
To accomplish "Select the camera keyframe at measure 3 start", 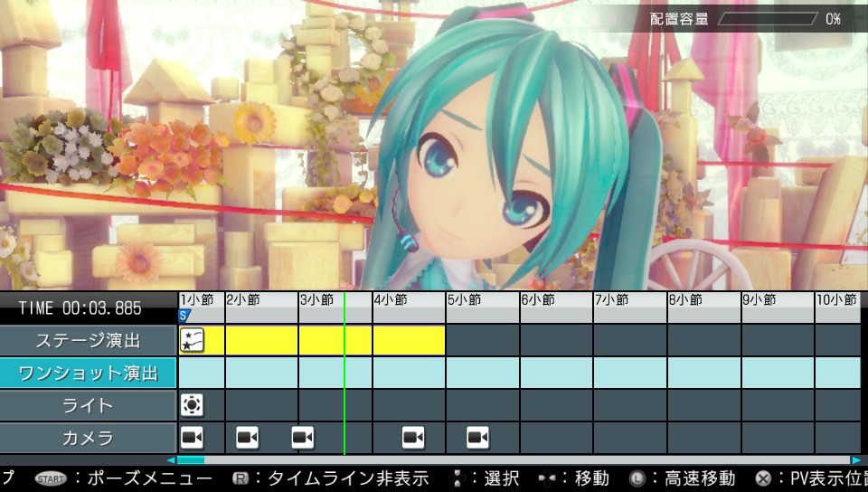I will pyautogui.click(x=303, y=438).
